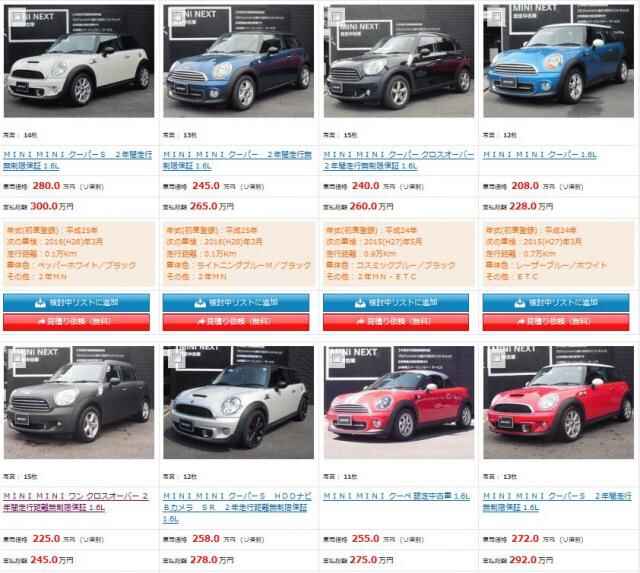
Task: Request a free estimate for the 208.0万円 Cooper
Action: (x=556, y=322)
